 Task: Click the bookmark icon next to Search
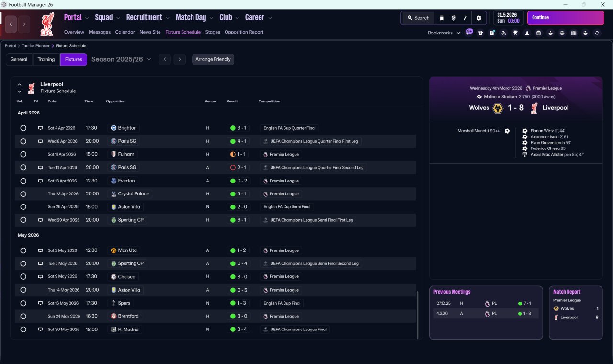coord(442,18)
